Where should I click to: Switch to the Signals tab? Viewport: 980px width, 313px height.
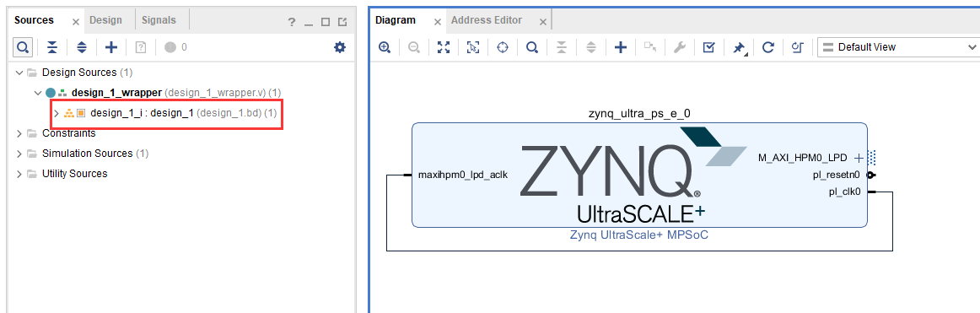159,20
